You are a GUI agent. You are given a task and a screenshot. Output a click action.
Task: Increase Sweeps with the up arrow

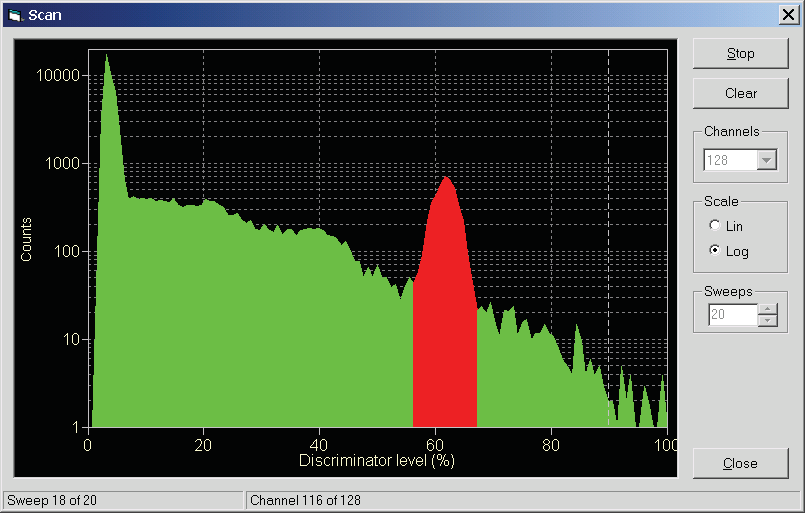(767, 309)
